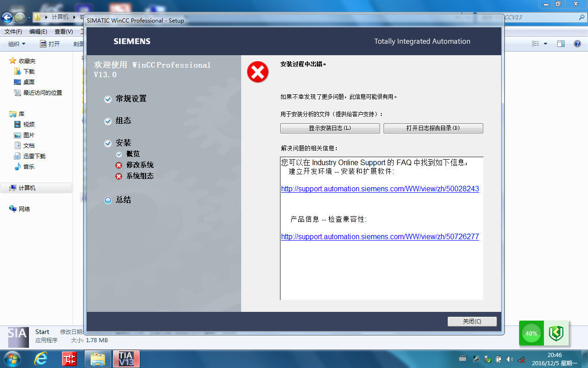Toggle the Explorer preview pane icon
Image resolution: width=588 pixels, height=368 pixels.
point(560,44)
